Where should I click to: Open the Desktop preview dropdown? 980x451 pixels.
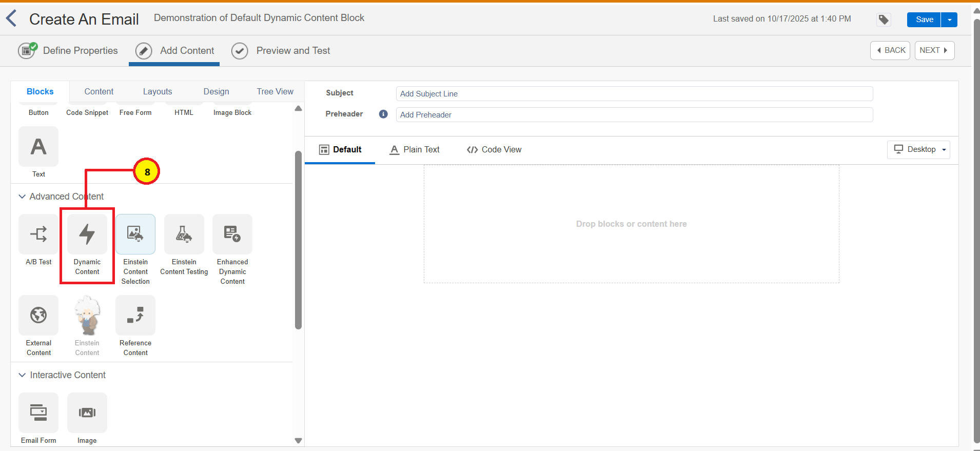click(x=918, y=149)
